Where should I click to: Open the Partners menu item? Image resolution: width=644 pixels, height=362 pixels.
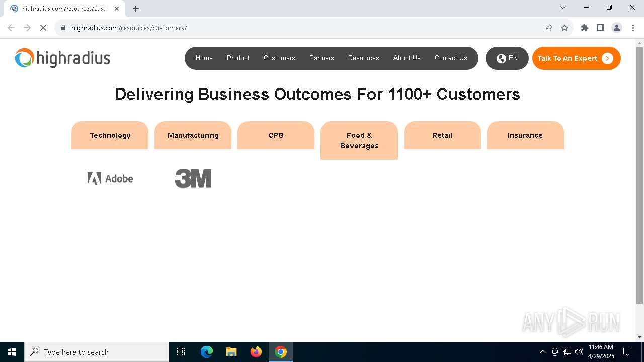click(x=321, y=58)
